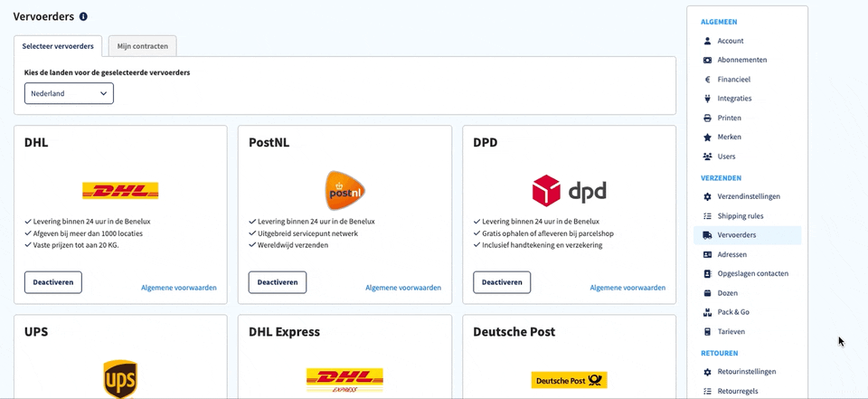Screen dimensions: 868x399
Task: Click the calculator icon beside Tarieven
Action: [707, 331]
